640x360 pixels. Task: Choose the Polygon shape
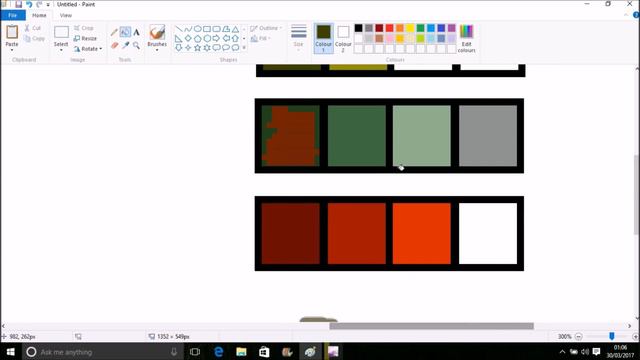226,29
